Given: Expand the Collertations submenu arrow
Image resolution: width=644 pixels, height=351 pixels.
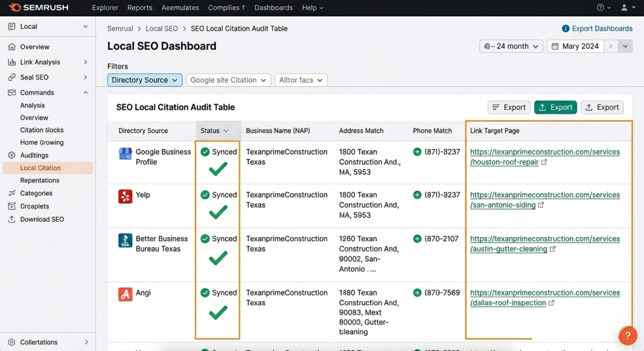Looking at the screenshot, I should click(x=86, y=342).
